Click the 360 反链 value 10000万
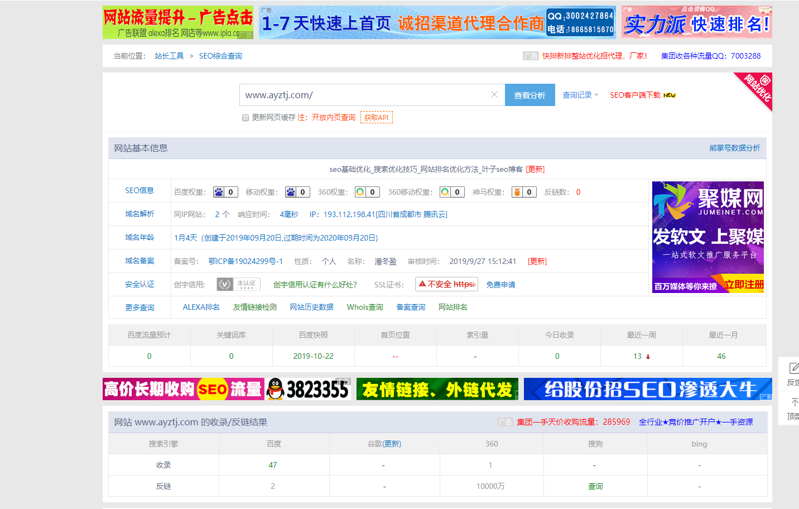The width and height of the screenshot is (799, 509). tap(491, 487)
